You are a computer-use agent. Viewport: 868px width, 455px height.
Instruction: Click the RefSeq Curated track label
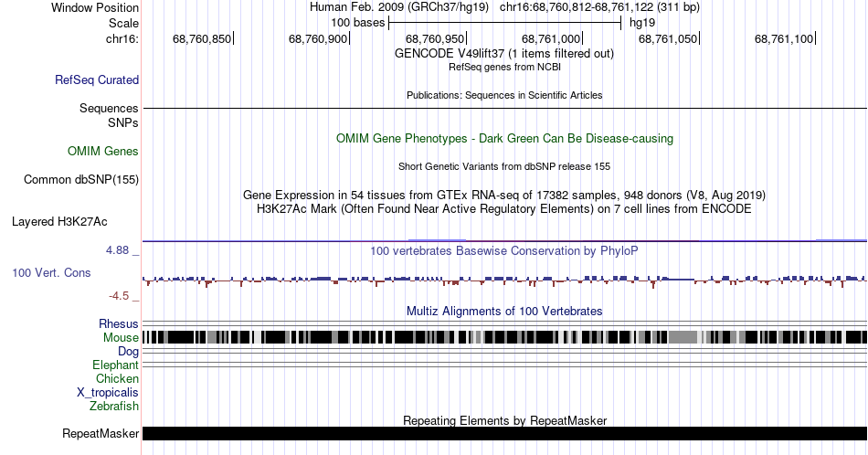click(97, 79)
